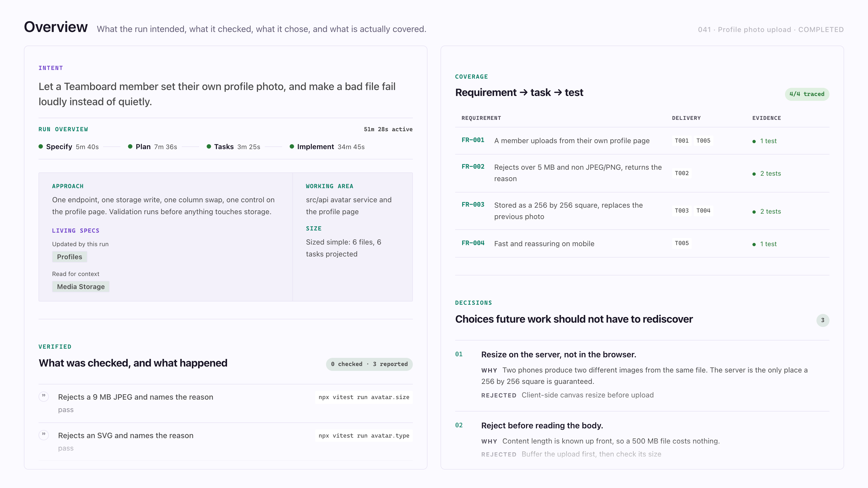The height and width of the screenshot is (488, 868).
Task: View the 1 test evidence for FR-004
Action: click(765, 244)
